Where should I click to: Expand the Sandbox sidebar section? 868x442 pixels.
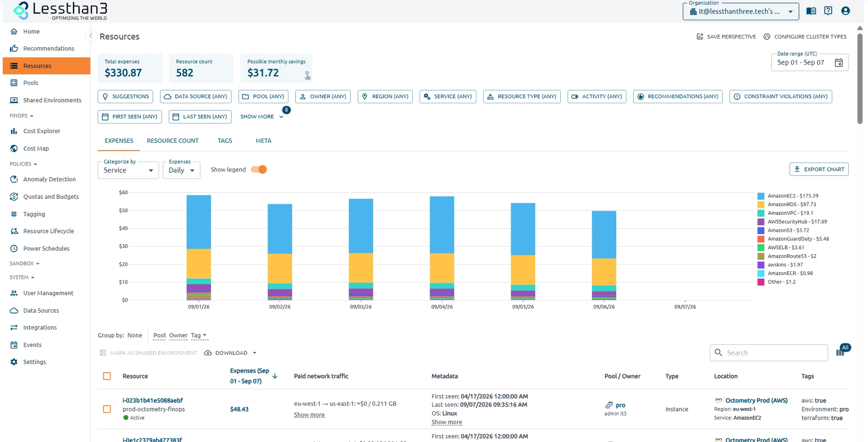click(x=25, y=264)
